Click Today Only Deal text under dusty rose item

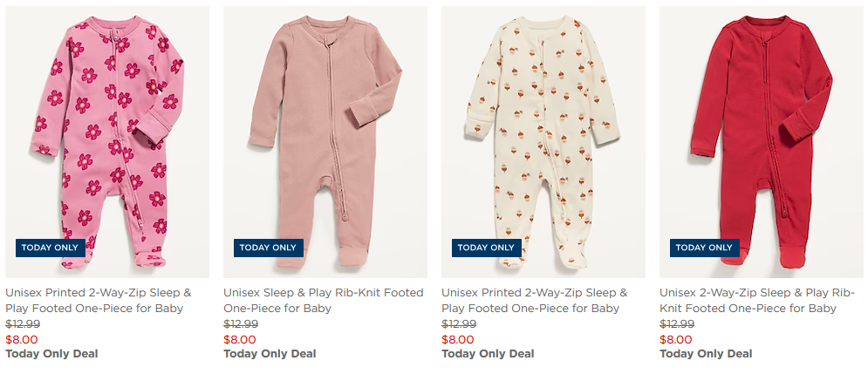[x=270, y=354]
